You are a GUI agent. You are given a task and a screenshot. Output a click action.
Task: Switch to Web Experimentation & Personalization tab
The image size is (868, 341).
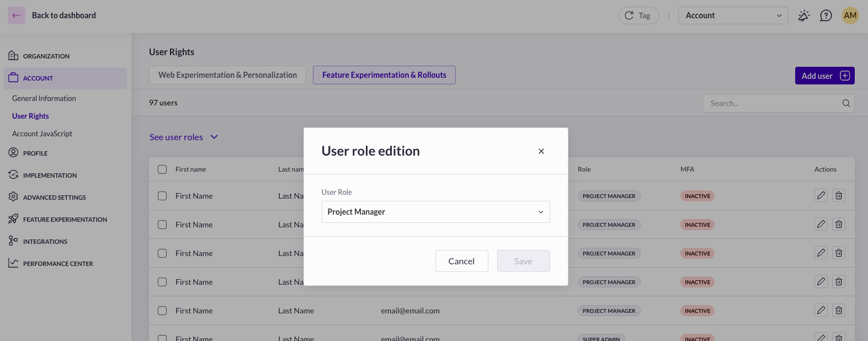click(x=227, y=75)
